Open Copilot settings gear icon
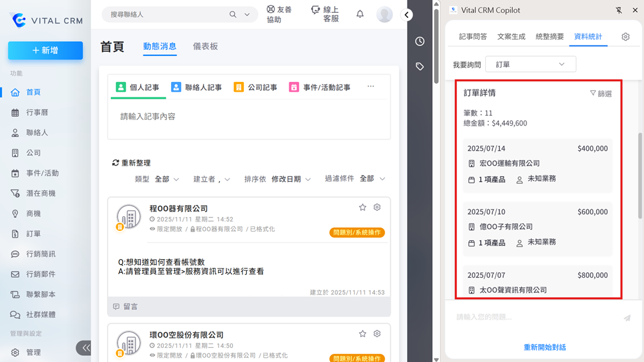 [626, 37]
